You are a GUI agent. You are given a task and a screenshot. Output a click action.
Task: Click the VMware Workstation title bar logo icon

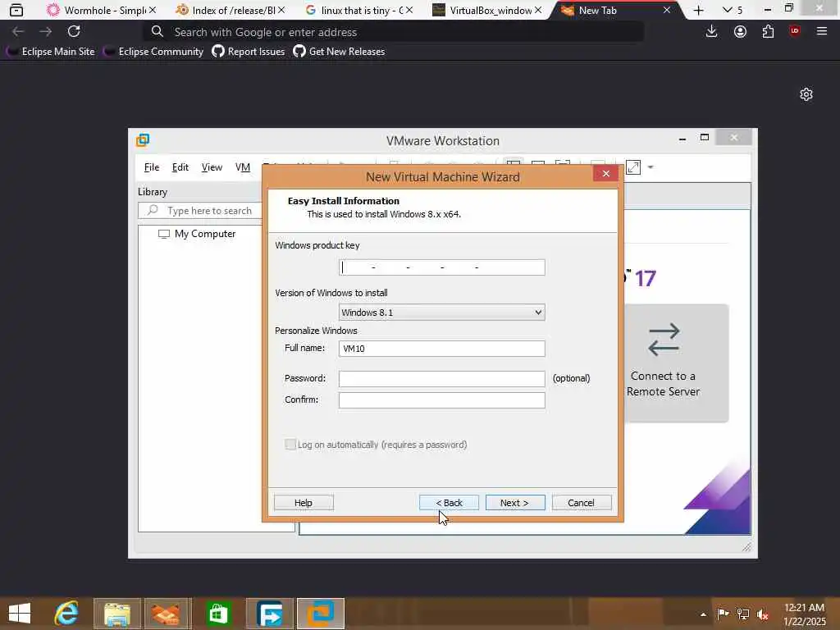click(x=143, y=140)
